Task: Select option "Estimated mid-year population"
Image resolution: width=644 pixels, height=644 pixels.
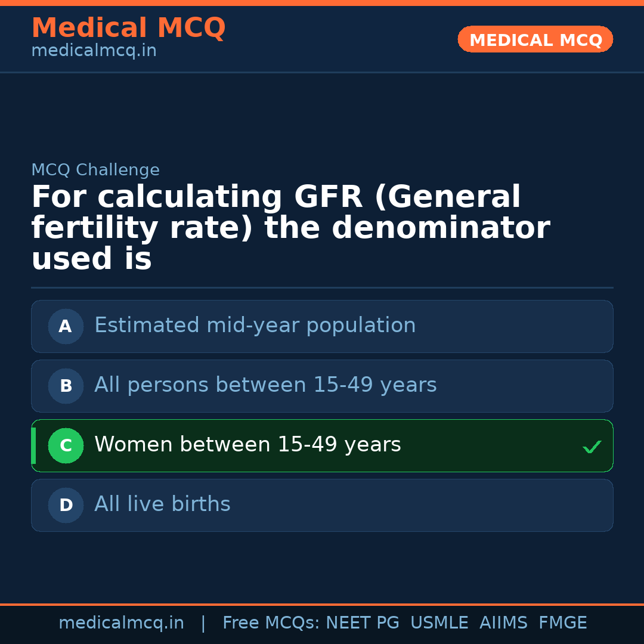Action: (255, 326)
